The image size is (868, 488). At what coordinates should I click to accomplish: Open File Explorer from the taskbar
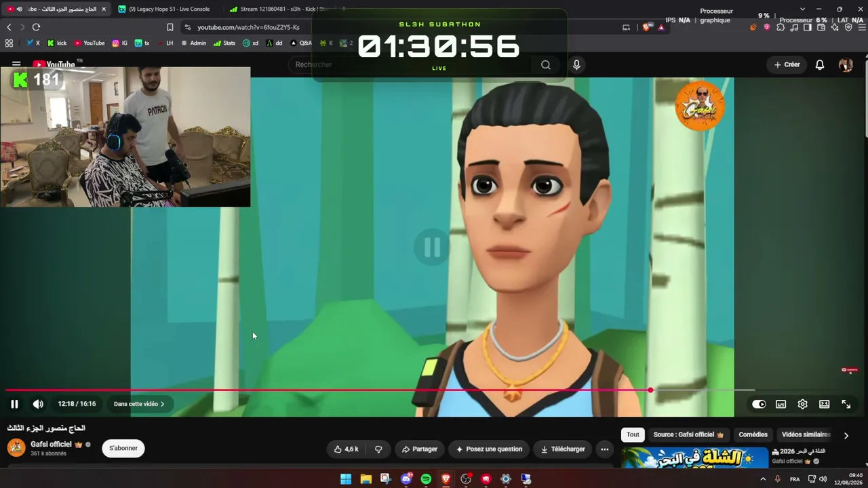(366, 479)
